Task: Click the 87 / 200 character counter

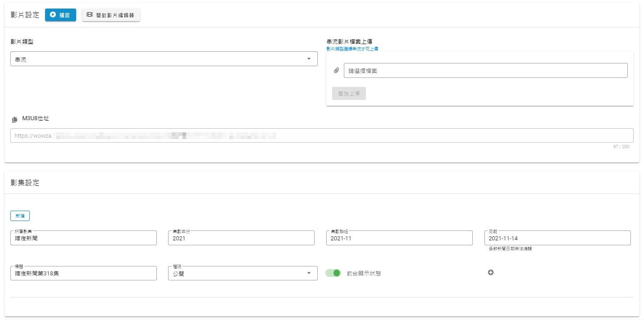Action: tap(621, 147)
